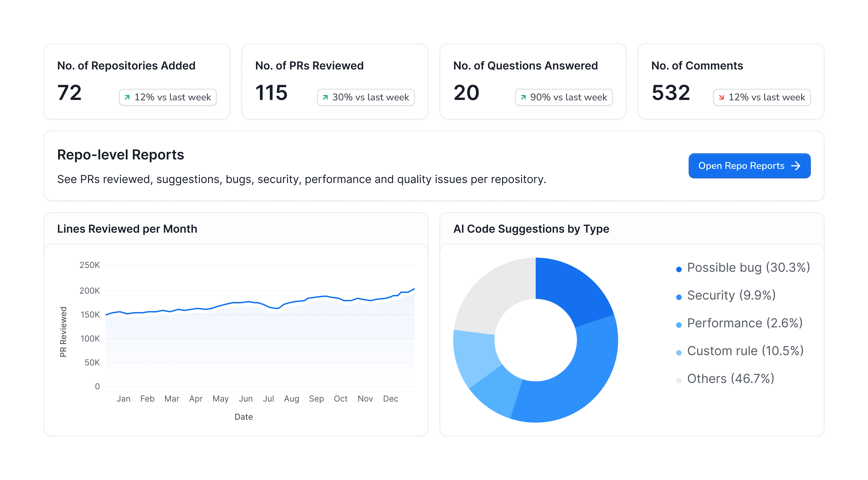Hide the Others slice via its legend entry
The height and width of the screenshot is (480, 868).
click(x=731, y=379)
